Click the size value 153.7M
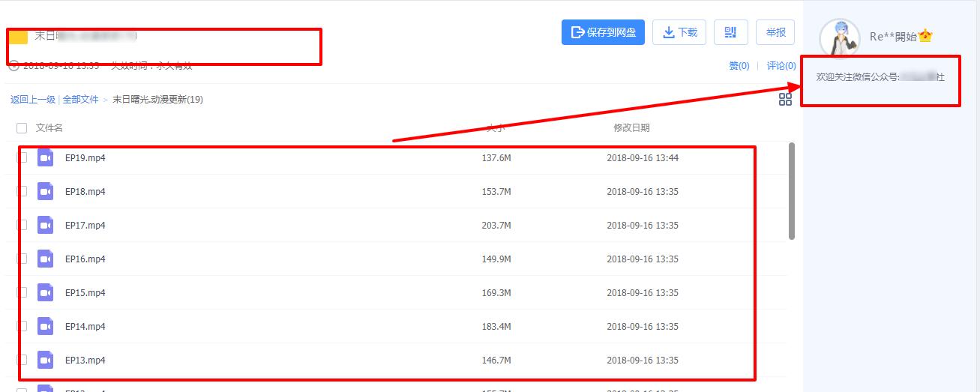 point(496,191)
